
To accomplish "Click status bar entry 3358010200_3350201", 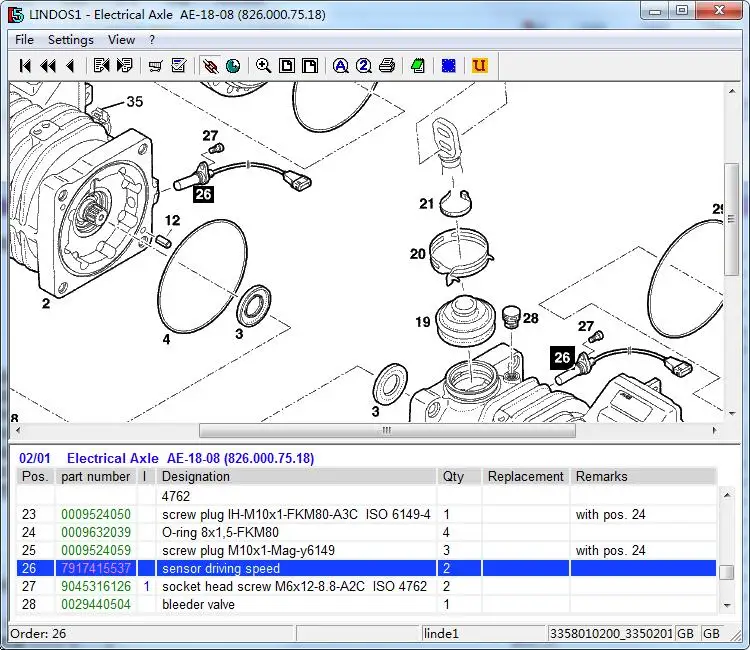I will (611, 634).
